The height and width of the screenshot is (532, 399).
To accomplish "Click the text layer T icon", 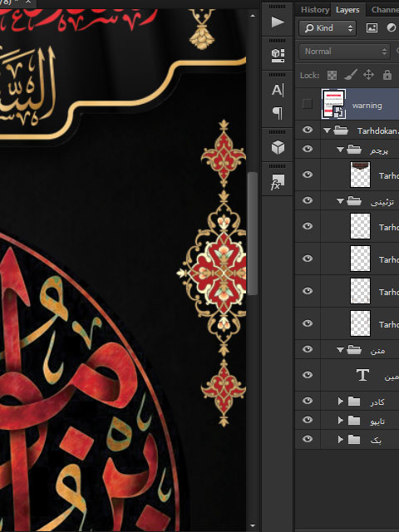I will point(362,375).
